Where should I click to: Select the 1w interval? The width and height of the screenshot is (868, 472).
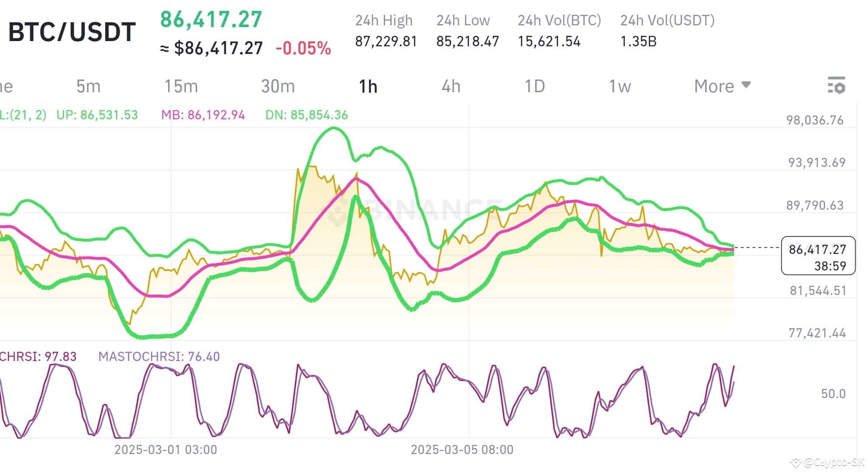tap(620, 86)
